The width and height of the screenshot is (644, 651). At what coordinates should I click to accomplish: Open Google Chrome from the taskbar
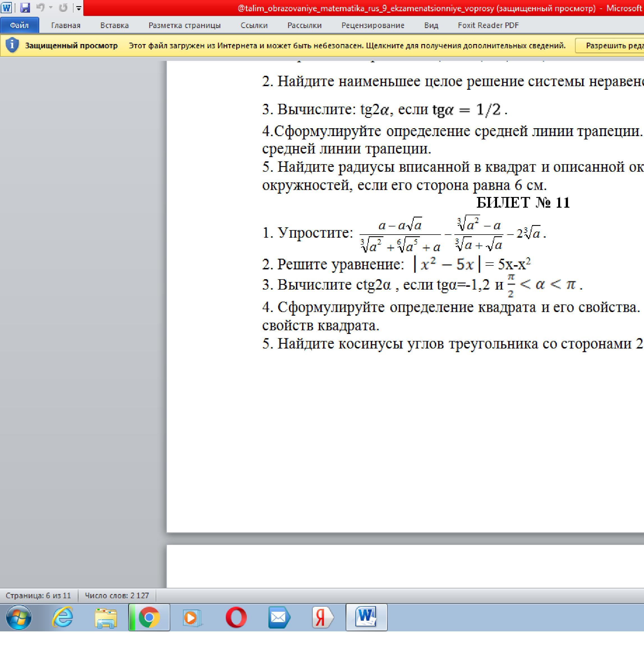[x=149, y=617]
